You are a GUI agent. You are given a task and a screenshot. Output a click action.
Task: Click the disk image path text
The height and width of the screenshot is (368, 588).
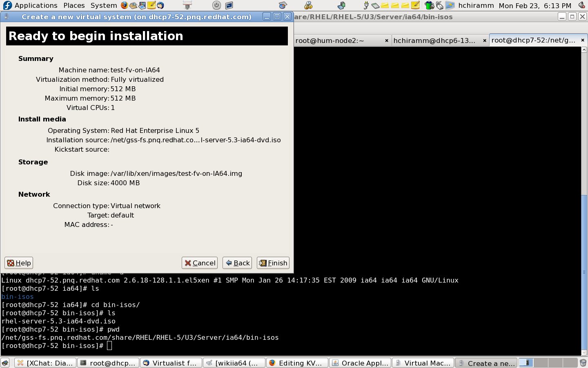[x=176, y=173]
